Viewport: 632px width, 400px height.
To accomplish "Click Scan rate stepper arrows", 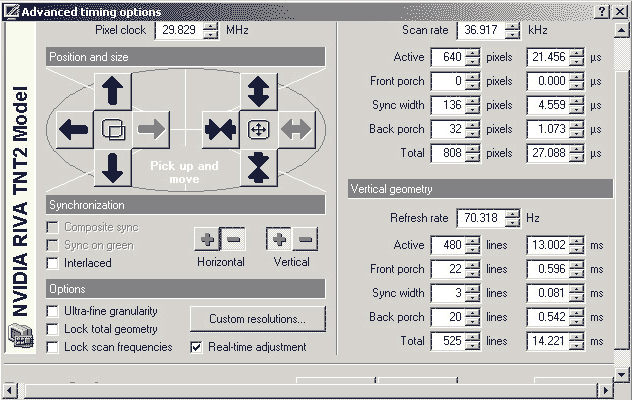I will 512,30.
